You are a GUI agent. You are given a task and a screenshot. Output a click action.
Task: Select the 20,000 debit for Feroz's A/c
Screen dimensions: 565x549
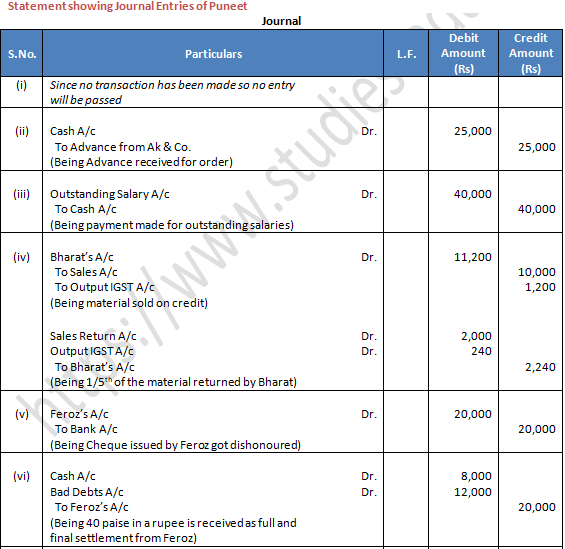[472, 414]
